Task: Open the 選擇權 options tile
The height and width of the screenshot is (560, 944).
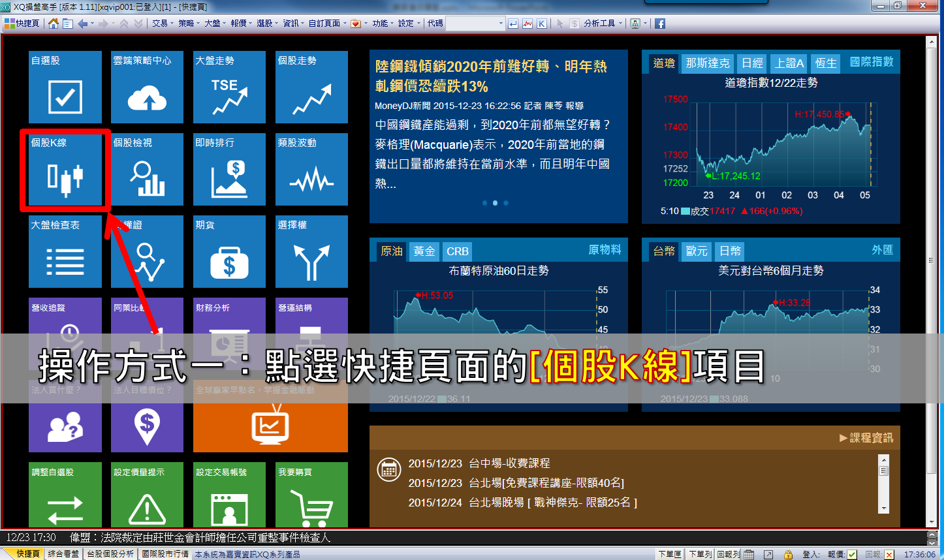Action: point(312,251)
